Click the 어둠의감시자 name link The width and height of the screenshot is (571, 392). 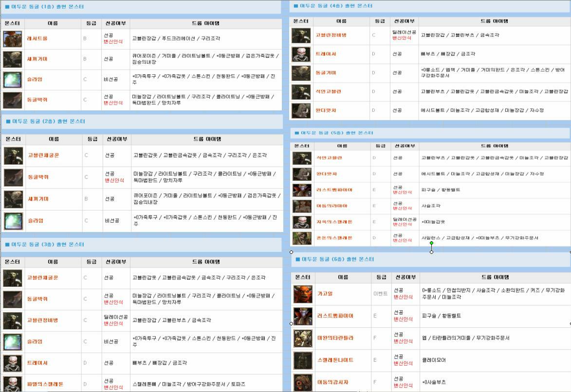[x=333, y=382]
